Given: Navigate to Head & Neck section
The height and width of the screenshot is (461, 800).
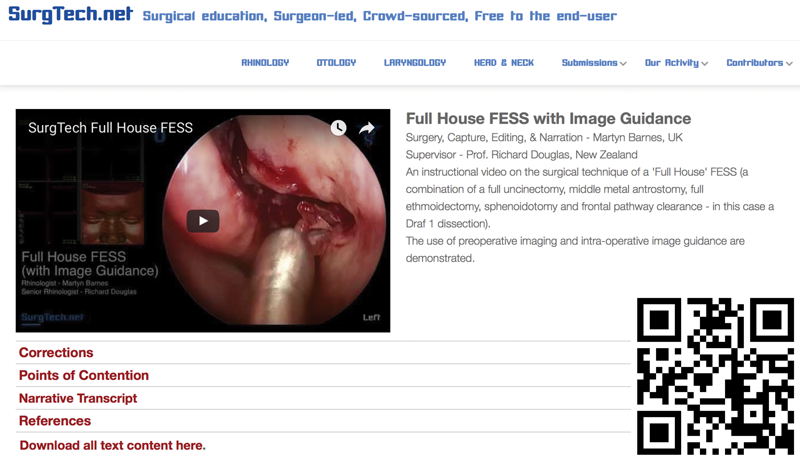Looking at the screenshot, I should click(x=504, y=63).
